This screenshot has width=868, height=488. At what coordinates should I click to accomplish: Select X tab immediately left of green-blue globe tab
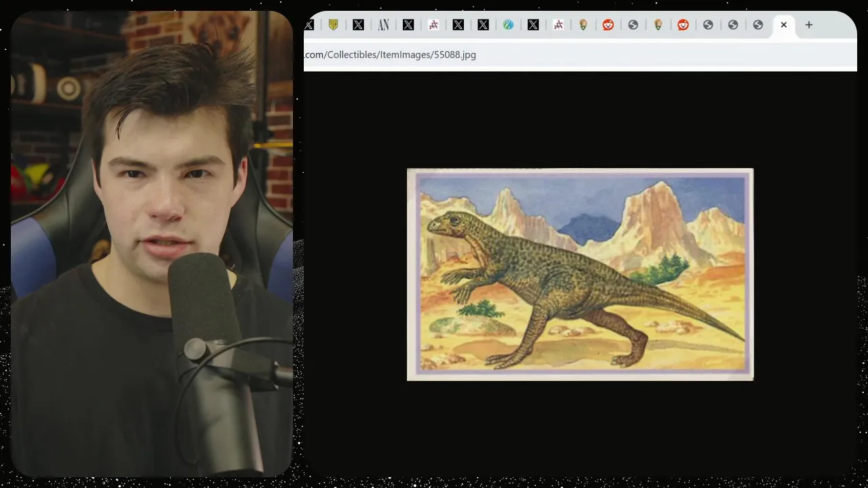[x=483, y=25]
